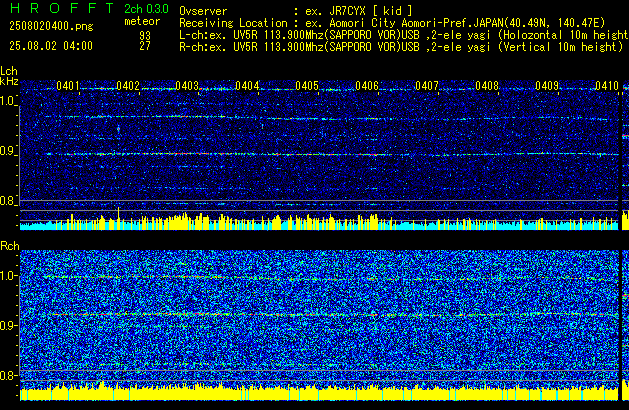Click the tall yellow spike near 0402 in Lch
Viewport: 629px width, 410px height.
[118, 218]
